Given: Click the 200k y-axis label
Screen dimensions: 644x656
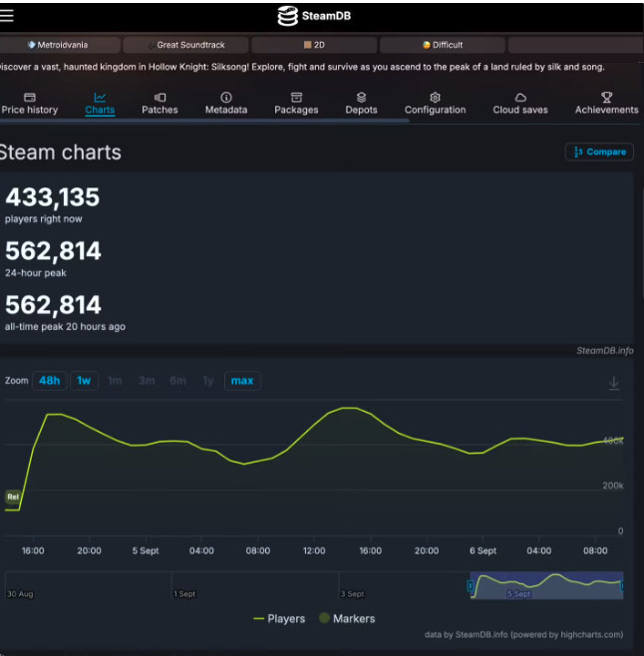Looking at the screenshot, I should [x=613, y=486].
